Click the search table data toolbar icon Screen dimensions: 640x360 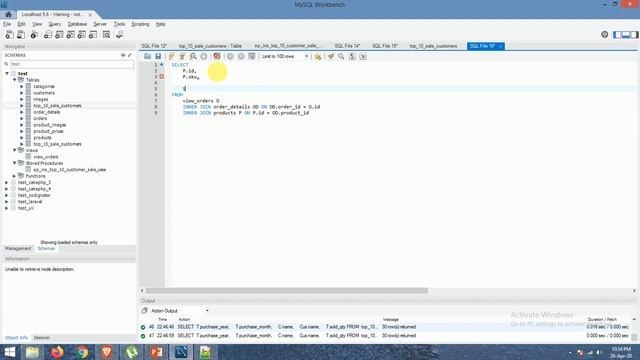pyautogui.click(x=106, y=35)
